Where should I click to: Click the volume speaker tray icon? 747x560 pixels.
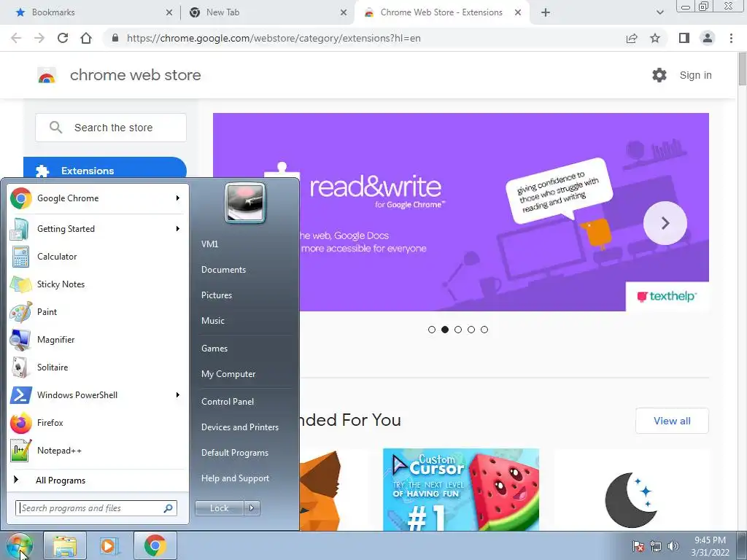pos(673,546)
